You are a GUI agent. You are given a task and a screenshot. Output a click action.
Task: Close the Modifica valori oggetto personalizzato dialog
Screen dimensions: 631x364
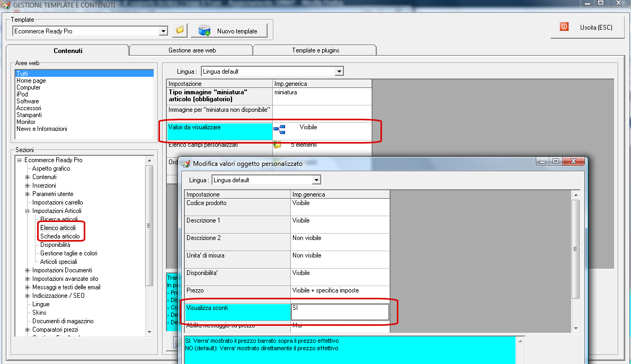573,161
